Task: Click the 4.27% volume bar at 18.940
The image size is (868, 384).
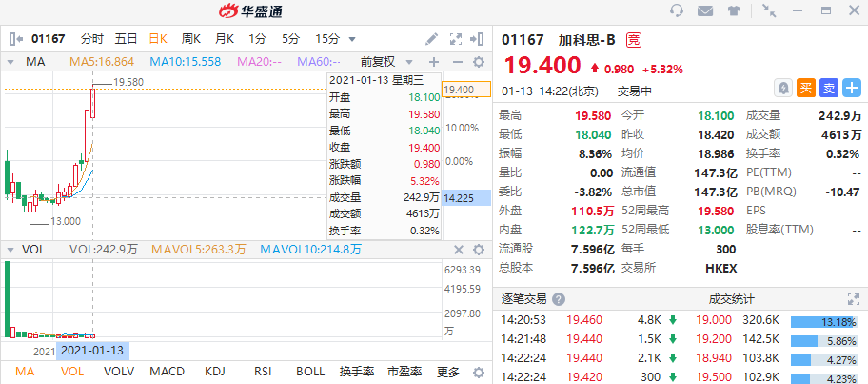Action: pyautogui.click(x=824, y=359)
